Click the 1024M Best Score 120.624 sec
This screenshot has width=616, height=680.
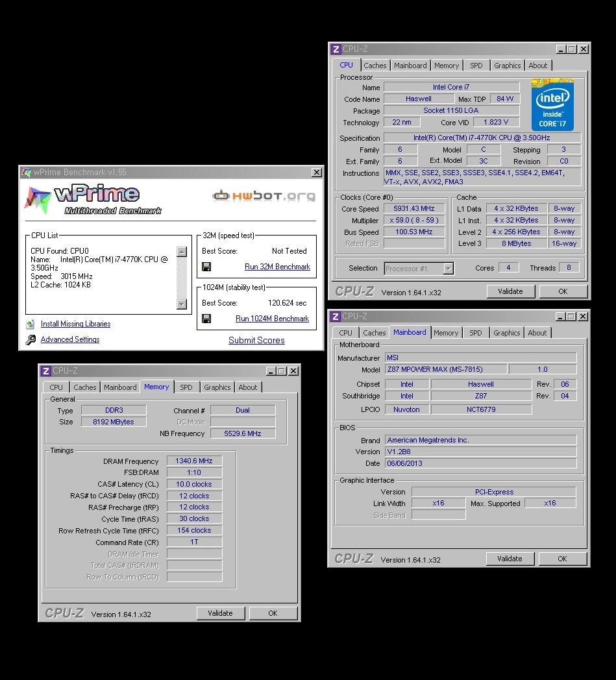287,303
